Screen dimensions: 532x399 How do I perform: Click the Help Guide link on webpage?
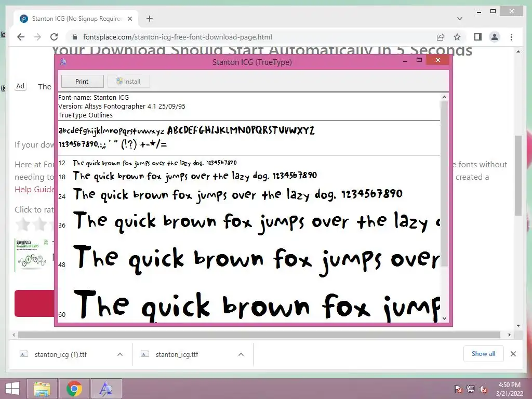34,189
